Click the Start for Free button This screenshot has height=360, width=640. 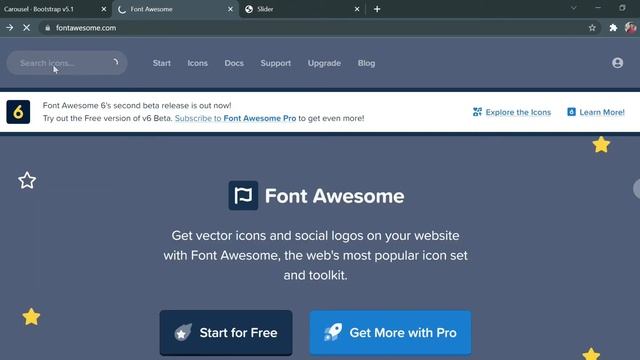226,333
